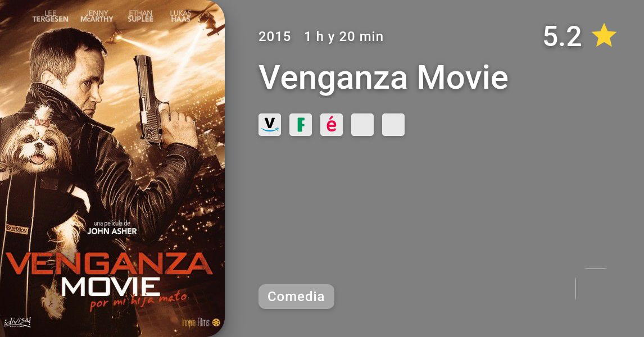The image size is (644, 337).
Task: Click Lukas Haas's name on the poster
Action: (181, 16)
